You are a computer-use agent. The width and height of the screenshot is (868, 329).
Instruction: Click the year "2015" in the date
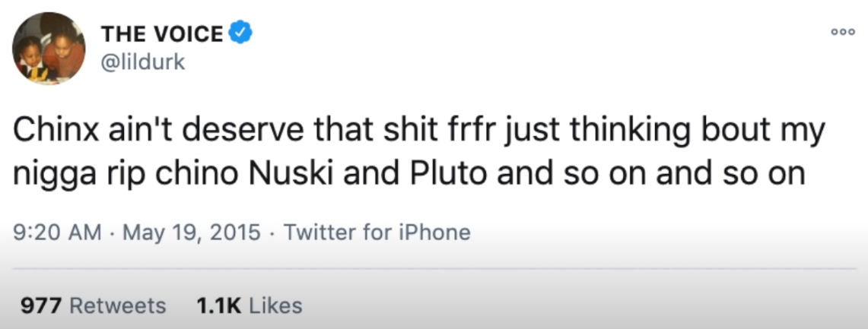click(234, 232)
